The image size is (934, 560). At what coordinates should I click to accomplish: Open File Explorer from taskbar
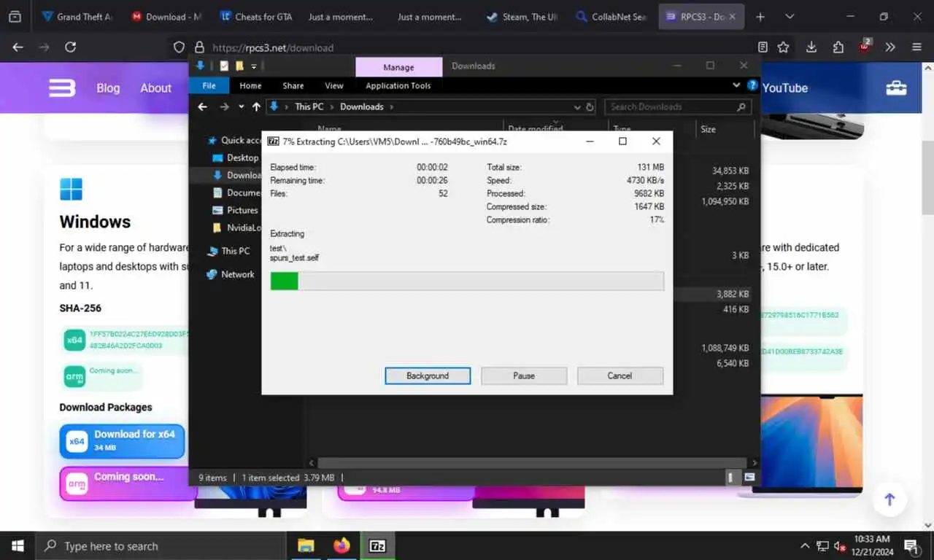[x=306, y=545]
